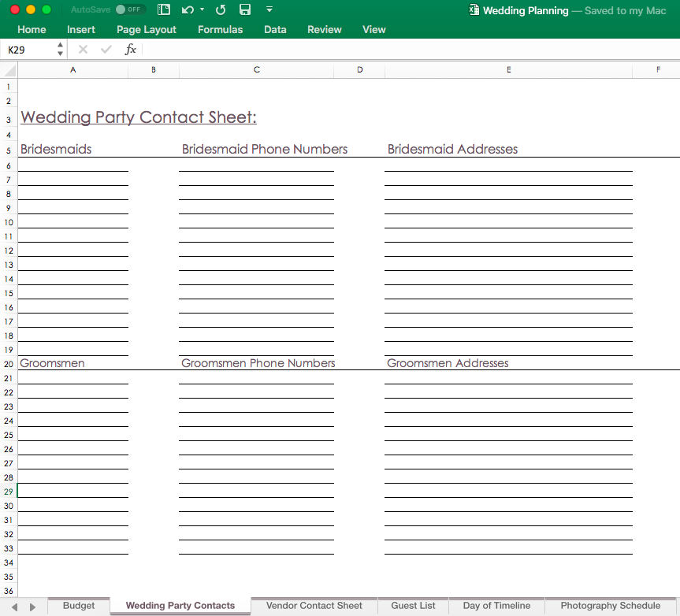Select the Wedding Party Contacts sheet tab
The image size is (680, 616).
click(180, 606)
